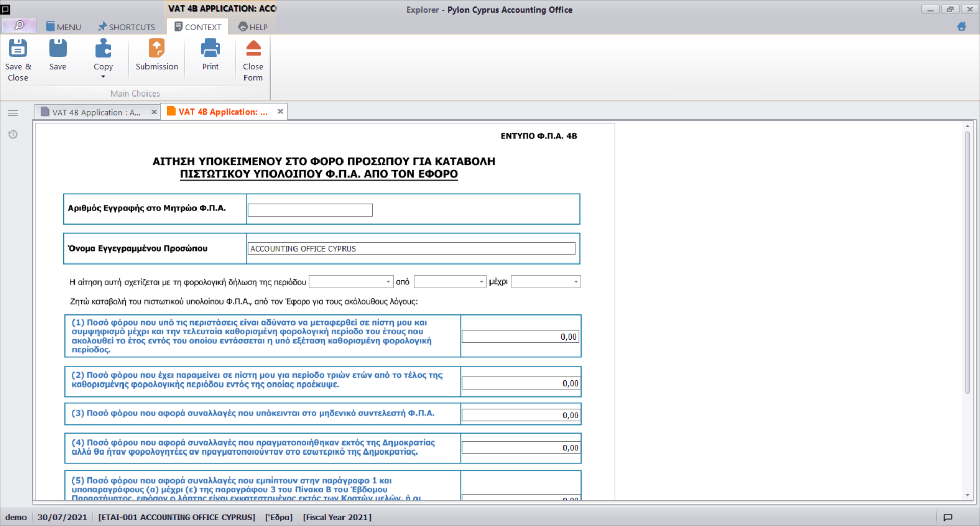980x526 pixels.
Task: Switch to first VAT 4B Application tab
Action: click(x=95, y=112)
